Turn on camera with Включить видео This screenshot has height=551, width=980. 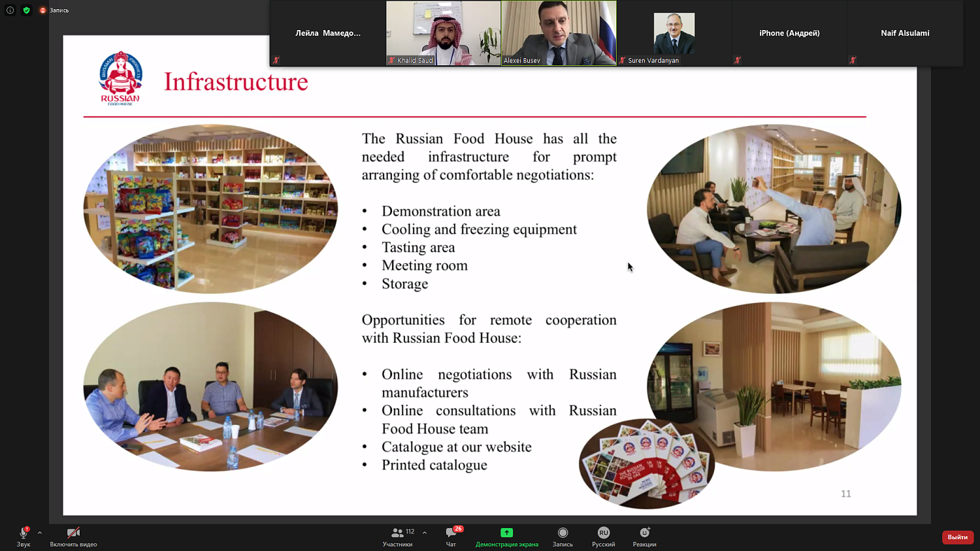(73, 537)
